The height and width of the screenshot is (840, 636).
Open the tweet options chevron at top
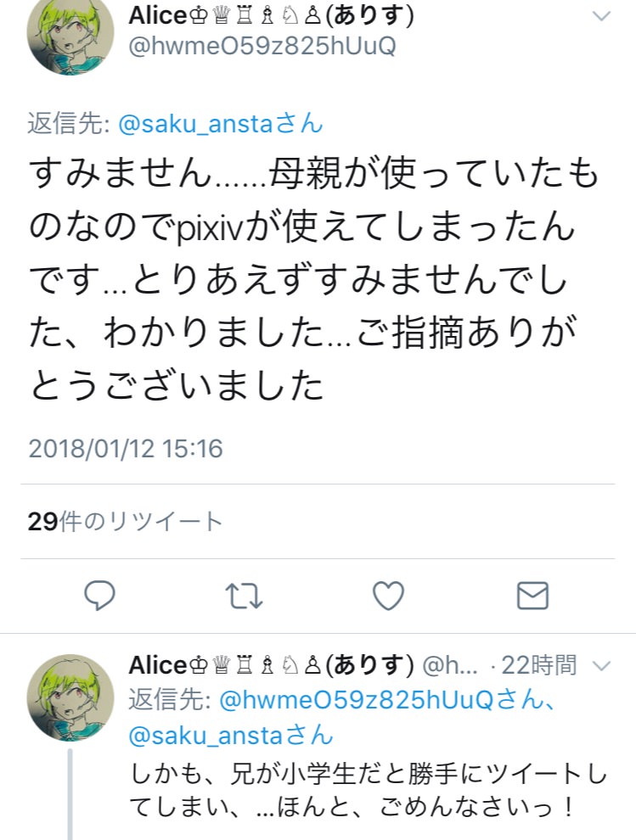coord(602,16)
